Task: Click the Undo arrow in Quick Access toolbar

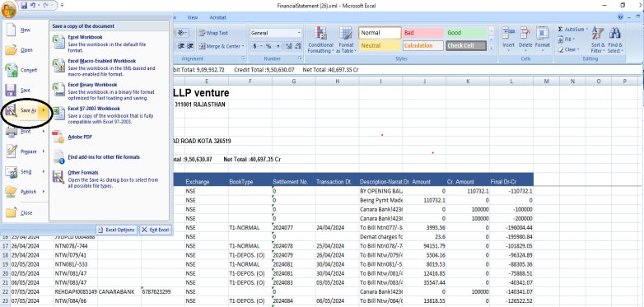Action: [x=34, y=6]
